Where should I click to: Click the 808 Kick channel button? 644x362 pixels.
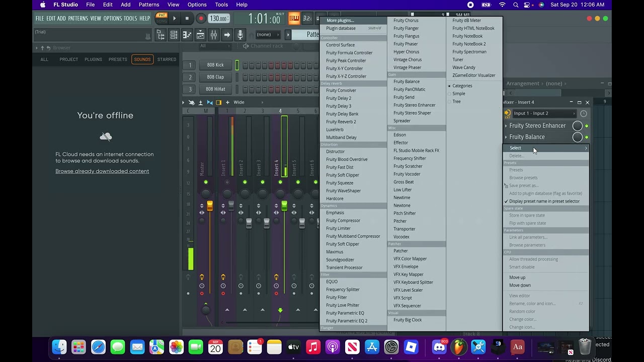pyautogui.click(x=215, y=65)
